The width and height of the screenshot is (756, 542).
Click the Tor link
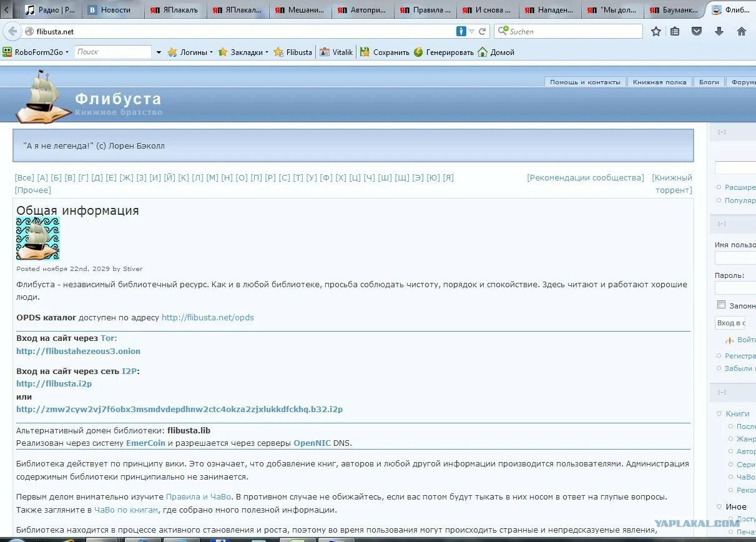[107, 338]
